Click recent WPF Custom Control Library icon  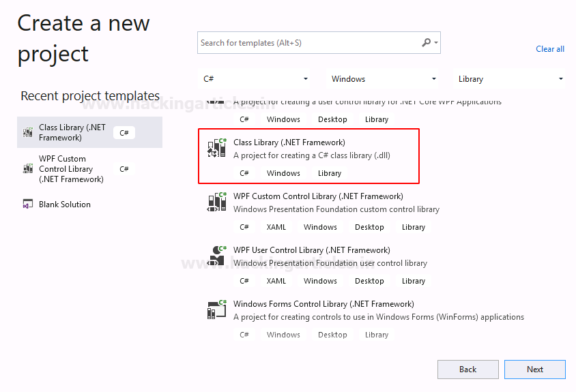tap(28, 169)
